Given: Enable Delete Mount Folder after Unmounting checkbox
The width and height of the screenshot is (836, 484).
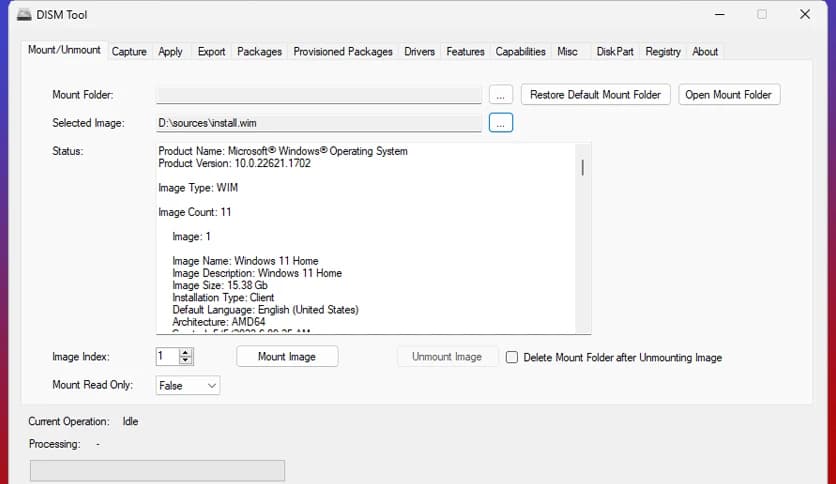Looking at the screenshot, I should pyautogui.click(x=512, y=357).
